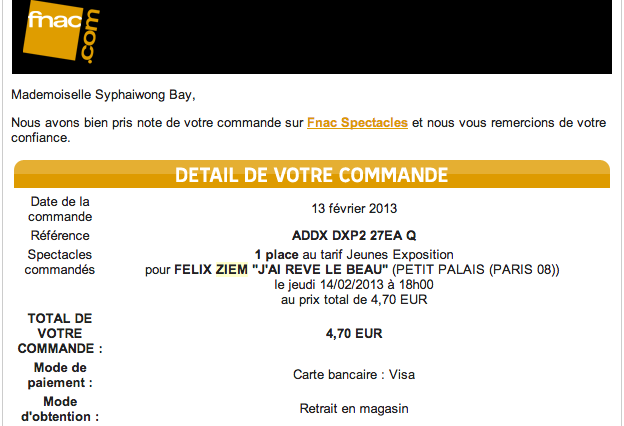Click the order date 13 février 2013

click(x=354, y=209)
